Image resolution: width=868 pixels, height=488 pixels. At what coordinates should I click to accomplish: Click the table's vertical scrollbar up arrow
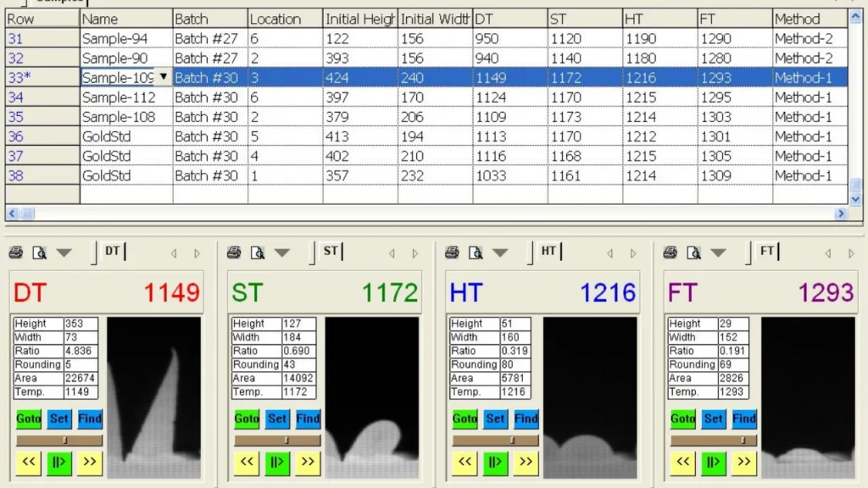point(855,17)
